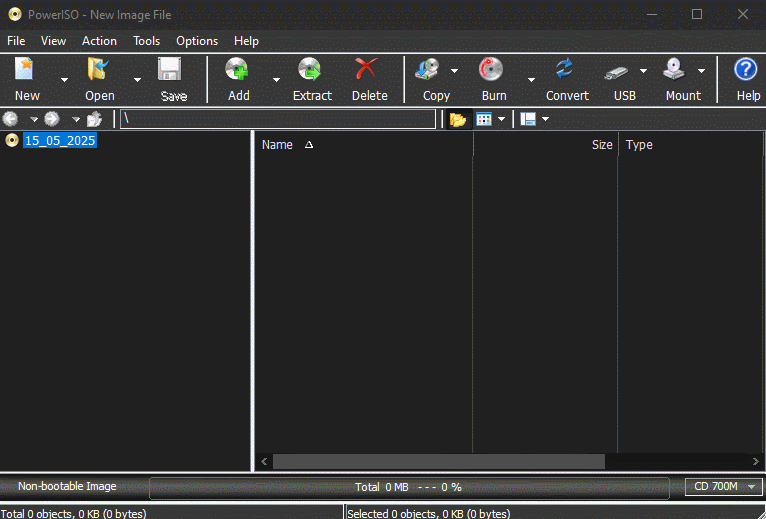Click the PowerISO title bar app icon
Viewport: 766px width, 519px height.
(x=15, y=14)
